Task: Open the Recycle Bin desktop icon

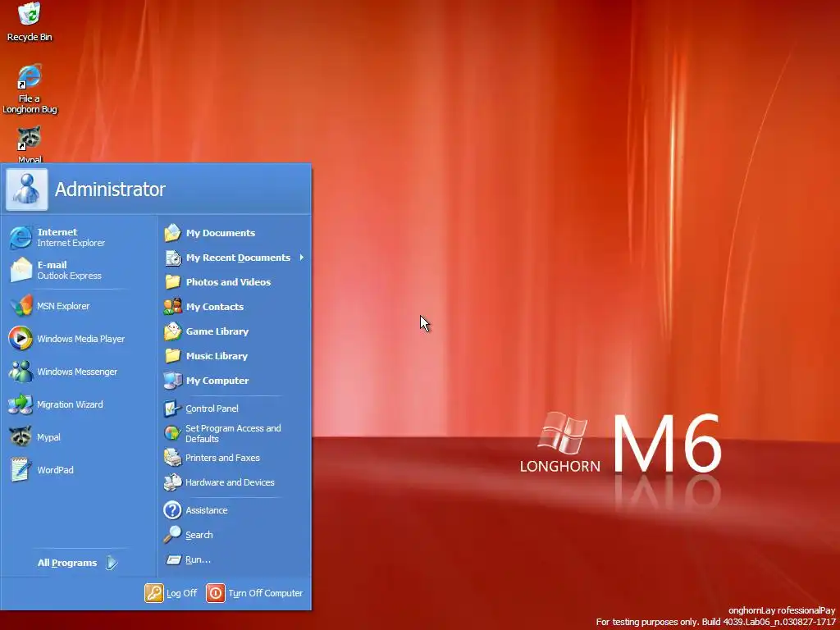Action: click(29, 14)
